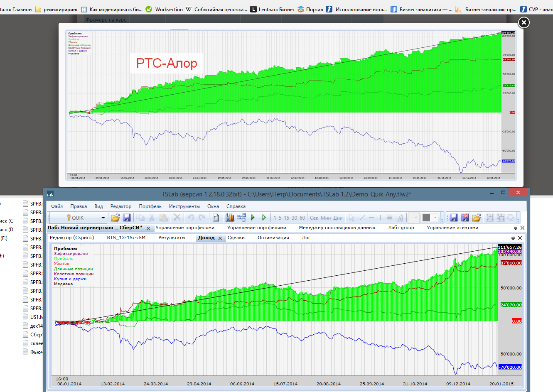553x392 pixels.
Task: Open the script properties page icon
Action: coord(216,218)
